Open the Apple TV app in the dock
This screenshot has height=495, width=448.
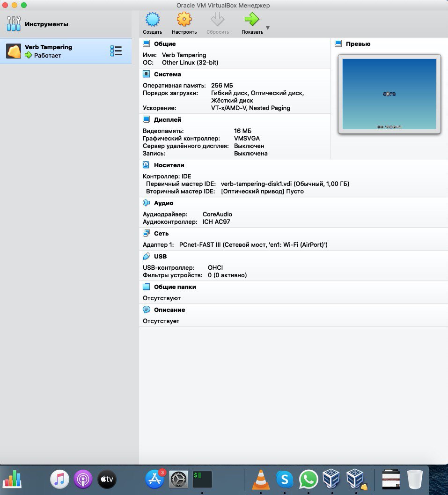pos(107,479)
